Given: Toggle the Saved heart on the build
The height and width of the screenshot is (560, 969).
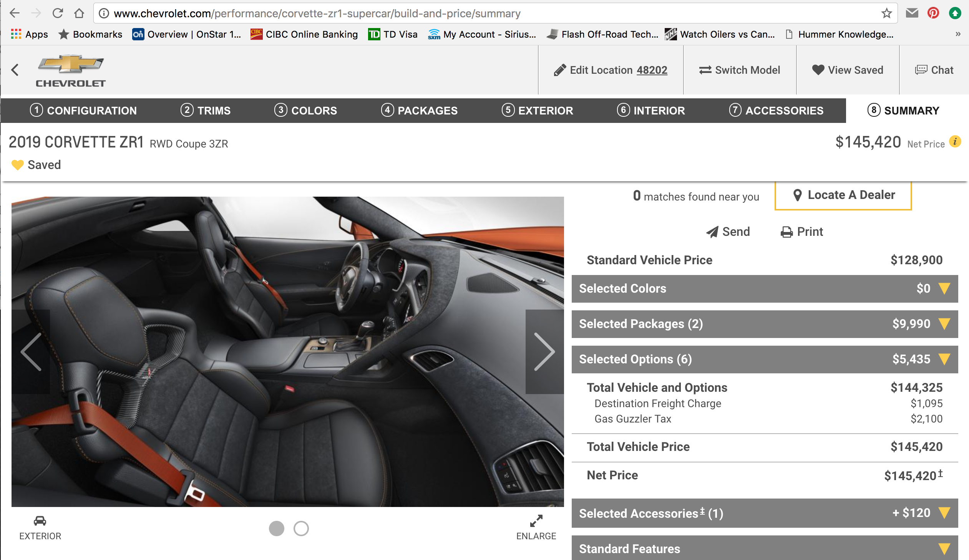Looking at the screenshot, I should [x=17, y=164].
